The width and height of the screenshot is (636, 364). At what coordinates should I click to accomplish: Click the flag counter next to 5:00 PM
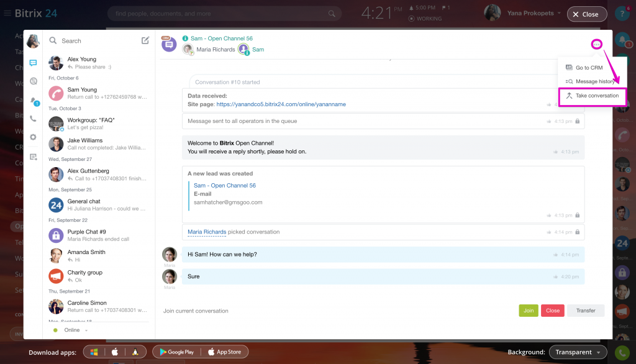tap(446, 7)
